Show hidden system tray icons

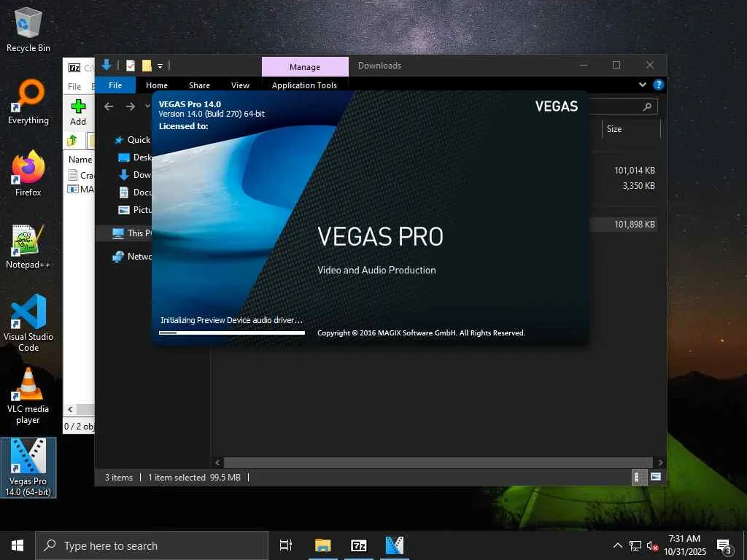pos(617,545)
